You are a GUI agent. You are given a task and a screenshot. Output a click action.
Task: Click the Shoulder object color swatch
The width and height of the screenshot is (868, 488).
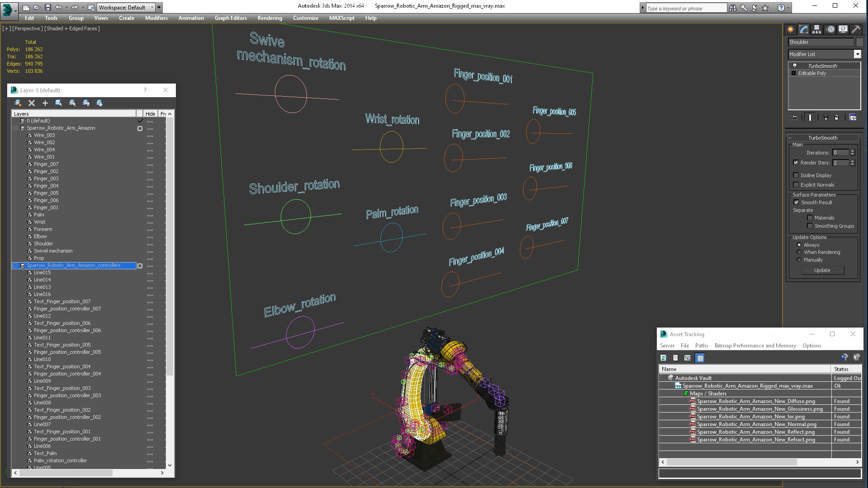pyautogui.click(x=859, y=42)
